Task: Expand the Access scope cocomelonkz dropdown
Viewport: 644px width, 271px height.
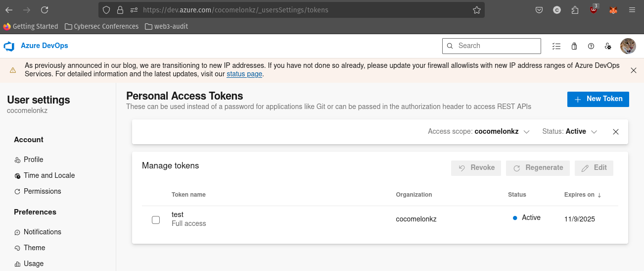Action: 479,132
